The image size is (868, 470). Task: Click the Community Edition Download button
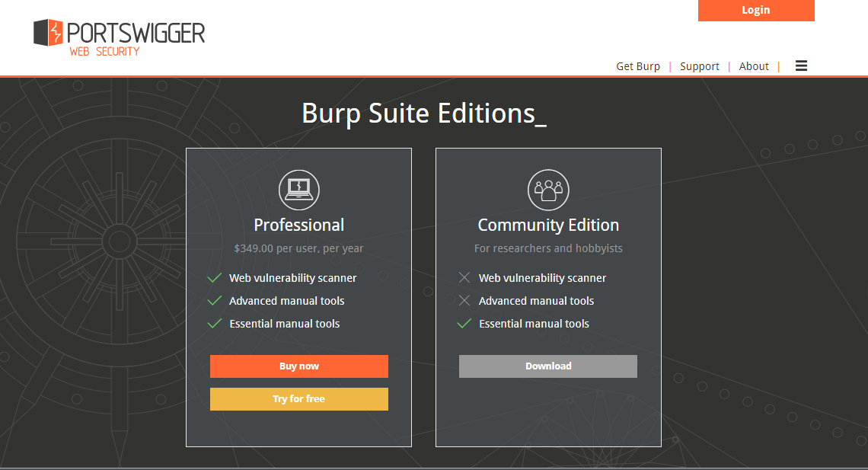click(548, 366)
